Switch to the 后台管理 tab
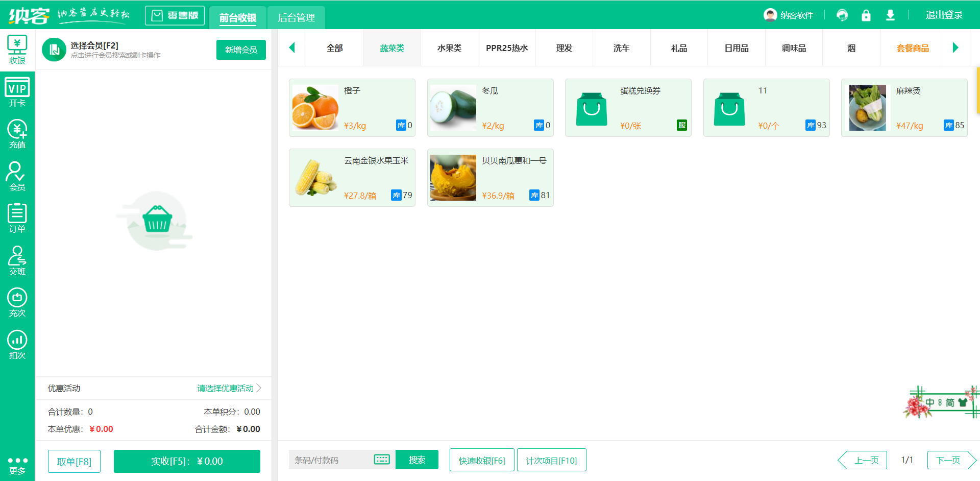 click(x=296, y=18)
